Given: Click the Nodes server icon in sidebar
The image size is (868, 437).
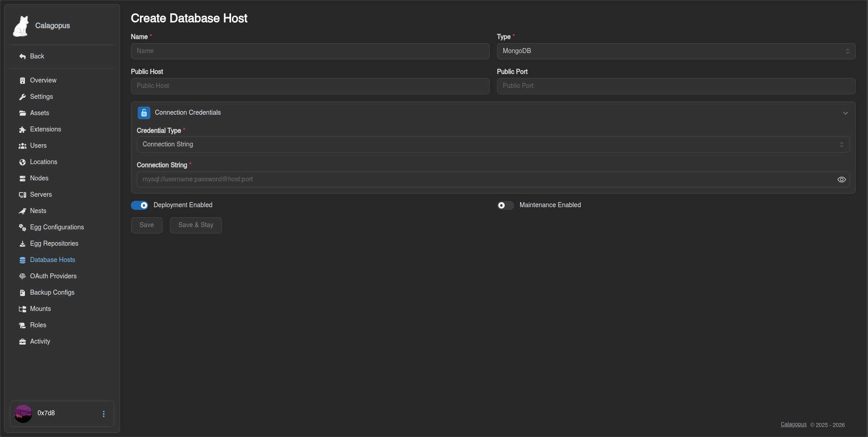Looking at the screenshot, I should pos(22,179).
